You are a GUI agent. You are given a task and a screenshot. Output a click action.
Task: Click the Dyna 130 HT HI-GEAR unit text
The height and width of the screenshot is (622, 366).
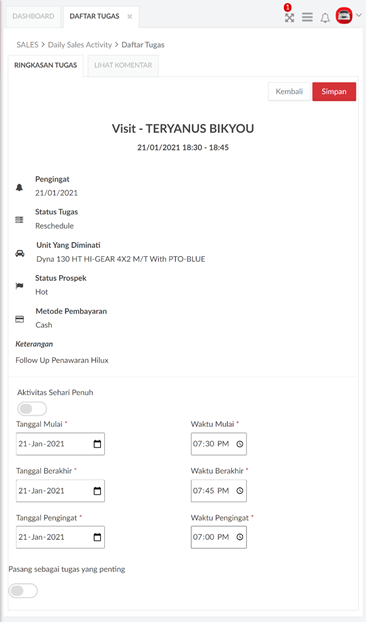point(121,259)
